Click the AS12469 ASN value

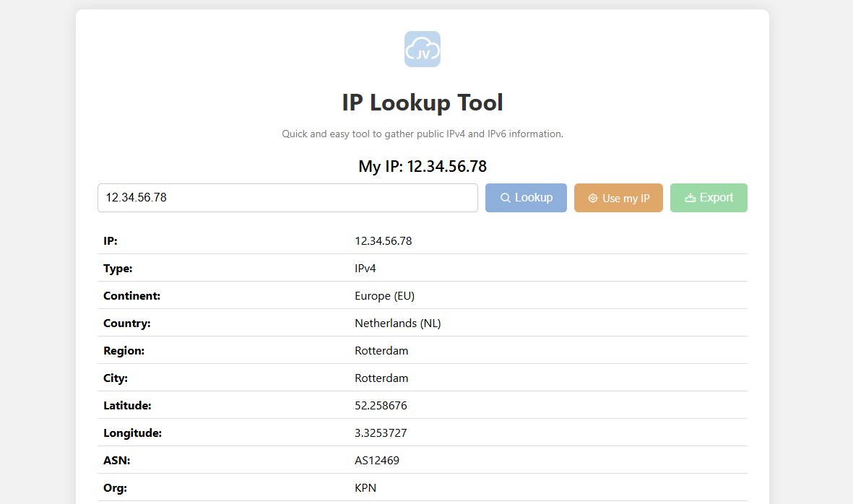coord(376,461)
